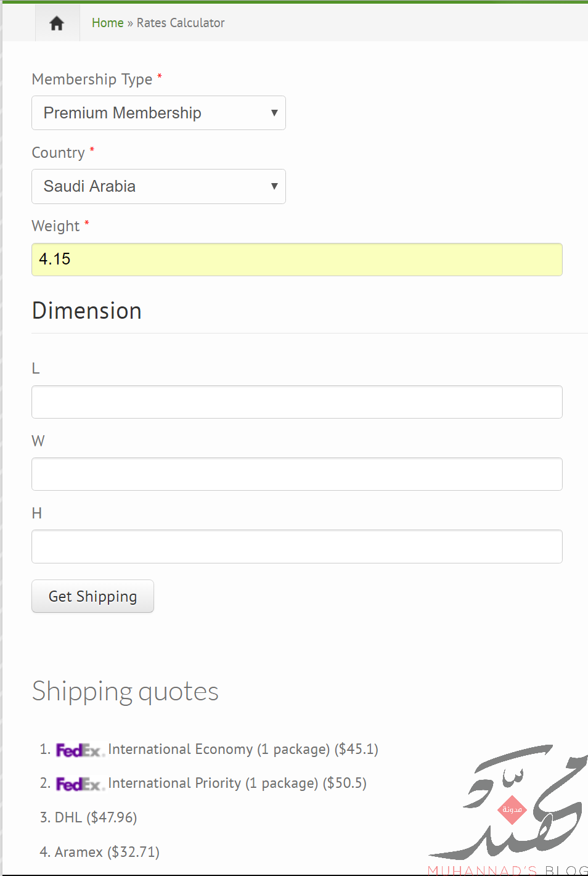Expand the Country dropdown showing Saudi Arabia

[158, 186]
